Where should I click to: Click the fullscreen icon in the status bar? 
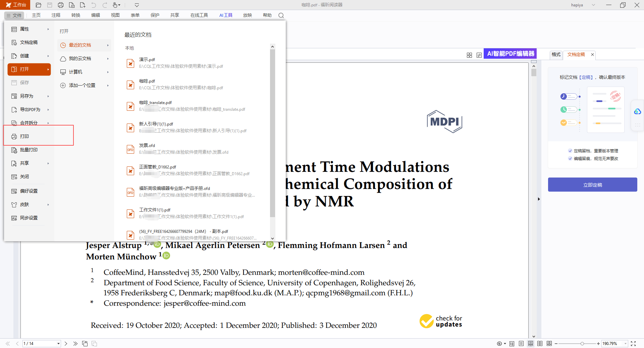pyautogui.click(x=633, y=344)
